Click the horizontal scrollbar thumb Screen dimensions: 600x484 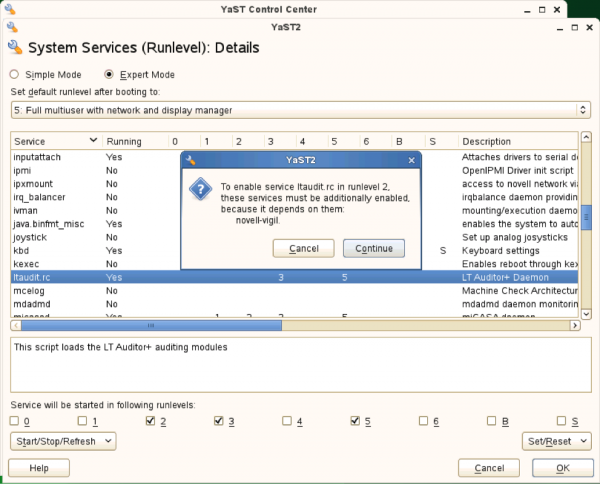152,326
